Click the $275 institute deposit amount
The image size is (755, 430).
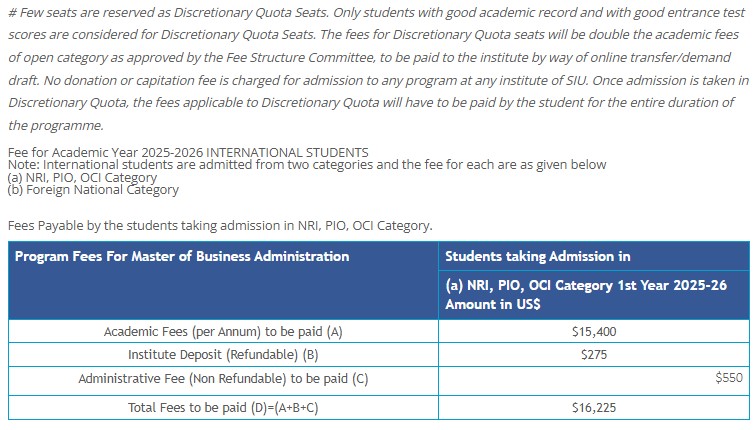point(593,354)
